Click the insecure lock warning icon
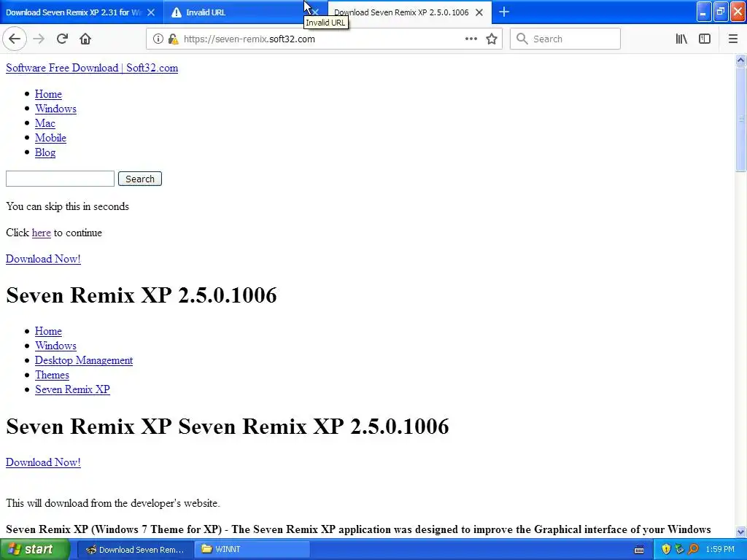The image size is (747, 560). [173, 39]
